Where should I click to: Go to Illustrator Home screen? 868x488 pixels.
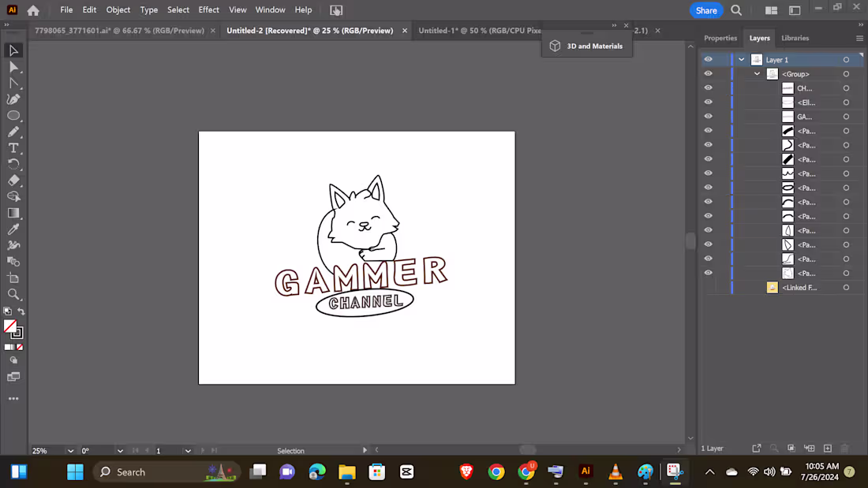pos(33,10)
